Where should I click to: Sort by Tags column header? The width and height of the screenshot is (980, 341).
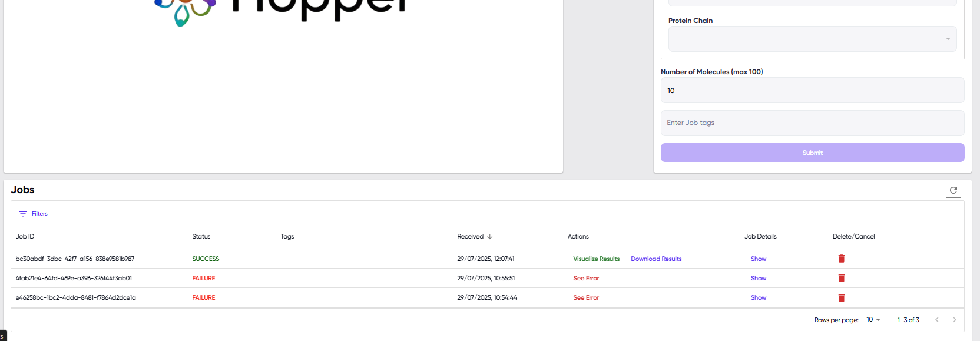287,236
